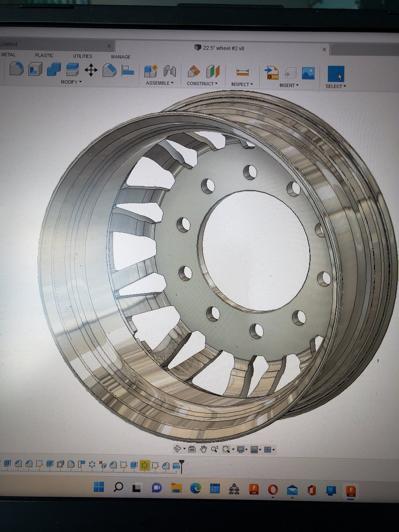
Task: Select the last timeline feature before marker
Action: (x=176, y=466)
